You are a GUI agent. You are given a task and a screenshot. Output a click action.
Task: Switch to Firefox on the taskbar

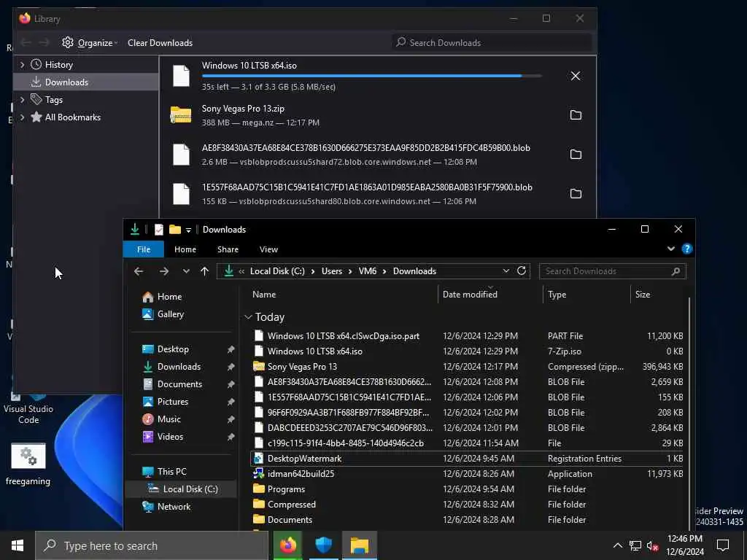tap(287, 545)
